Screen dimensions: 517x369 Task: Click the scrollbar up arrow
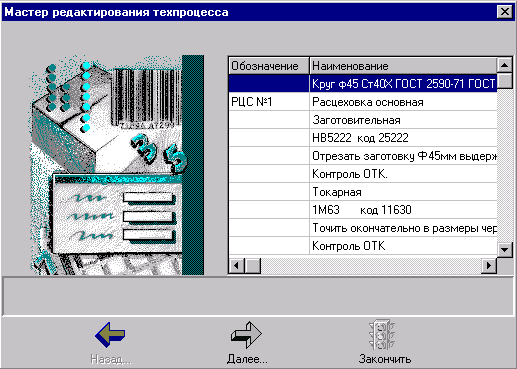coord(504,65)
